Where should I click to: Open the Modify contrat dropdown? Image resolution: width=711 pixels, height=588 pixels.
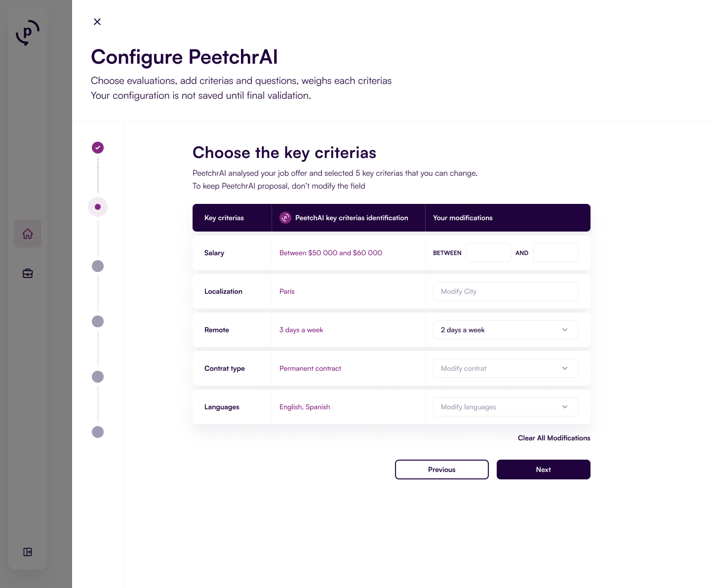coord(506,368)
